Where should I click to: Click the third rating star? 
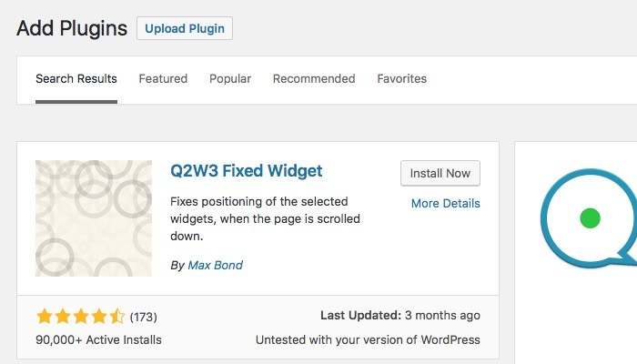(80, 317)
